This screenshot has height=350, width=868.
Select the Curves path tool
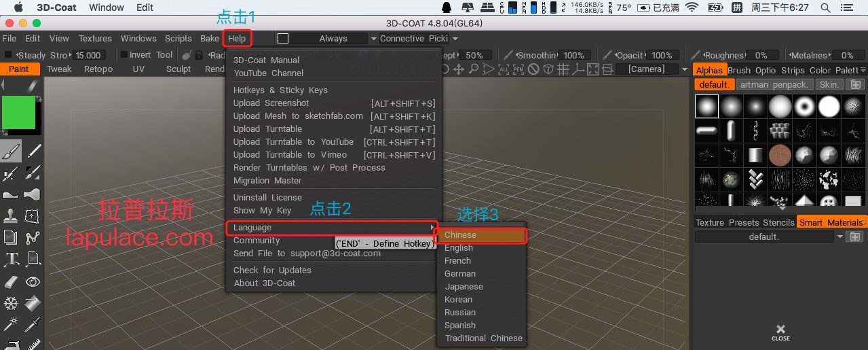coord(33,238)
